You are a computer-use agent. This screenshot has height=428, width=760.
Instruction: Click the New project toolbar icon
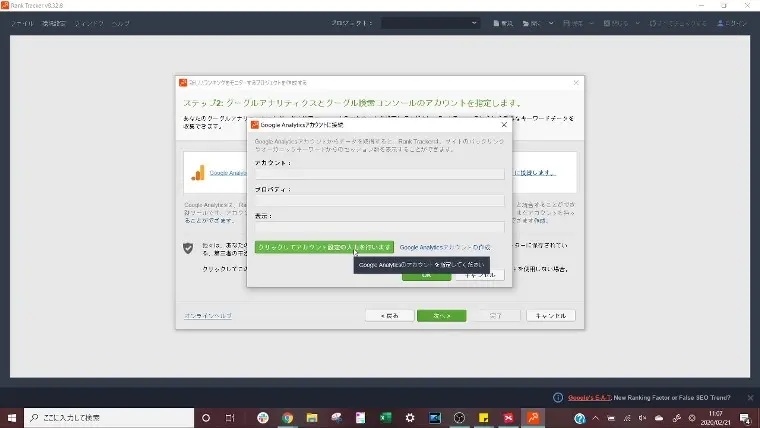(x=504, y=23)
